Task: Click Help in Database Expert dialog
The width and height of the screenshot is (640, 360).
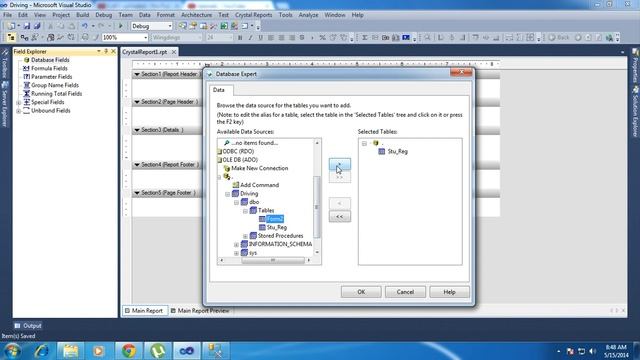Action: point(449,292)
